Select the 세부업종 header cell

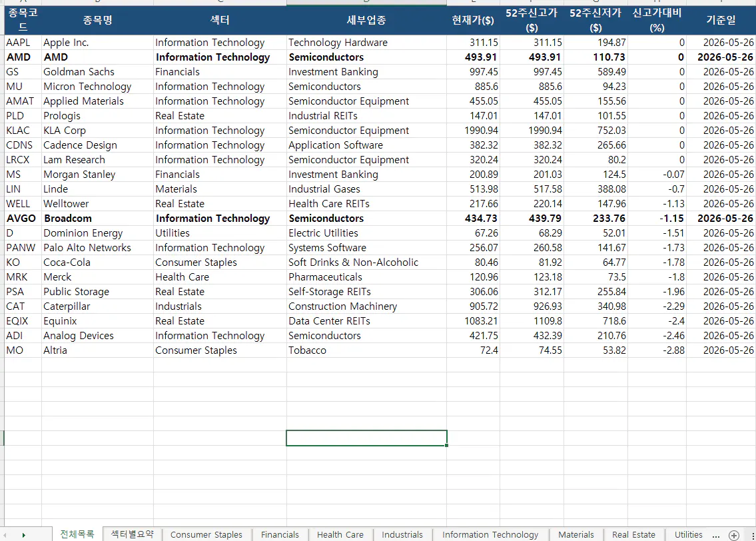(x=366, y=20)
